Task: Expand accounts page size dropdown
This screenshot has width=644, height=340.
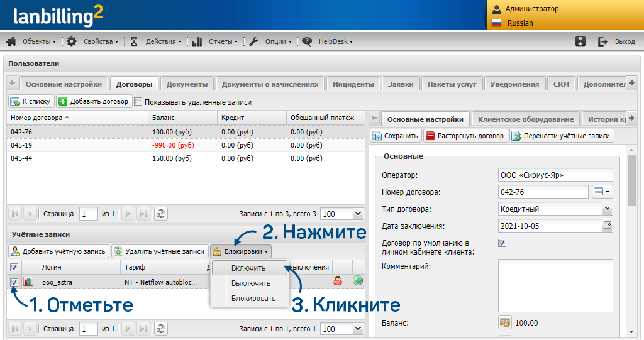Action: click(358, 329)
